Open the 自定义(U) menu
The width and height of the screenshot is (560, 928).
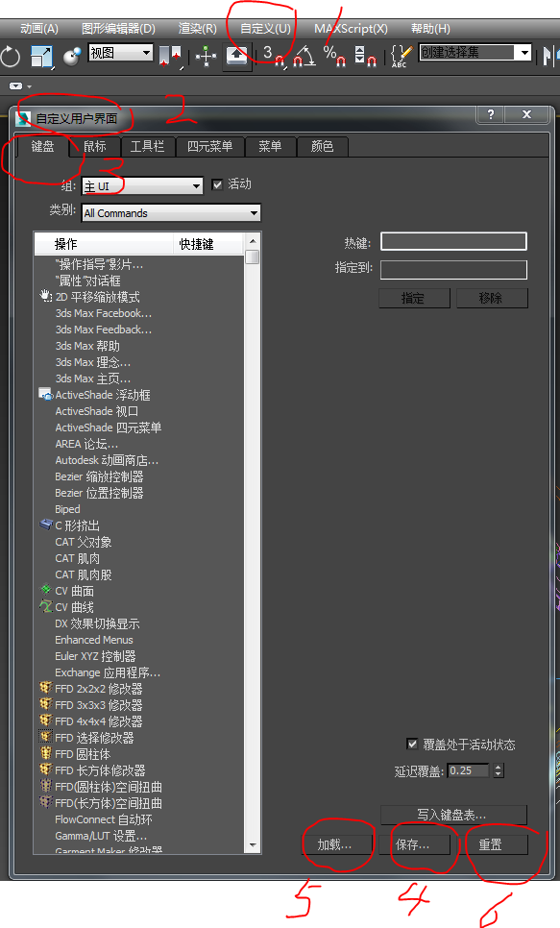point(266,29)
